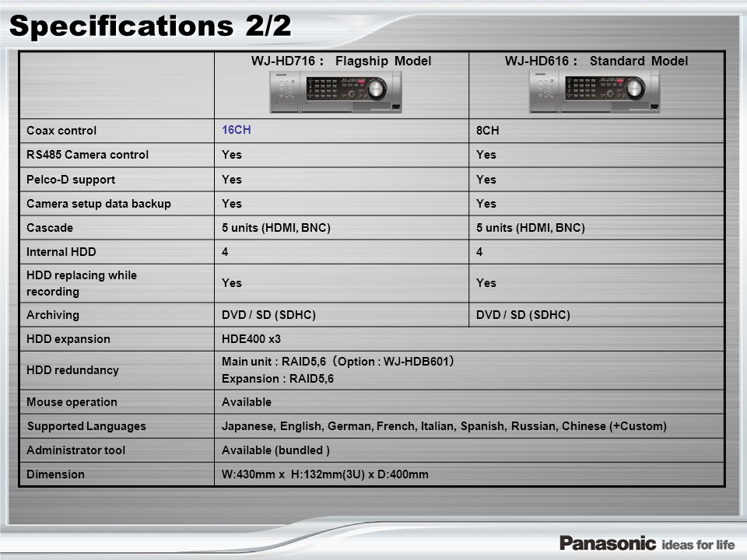Click the 'RS485 Camera control' label
This screenshot has width=747, height=560.
(88, 155)
